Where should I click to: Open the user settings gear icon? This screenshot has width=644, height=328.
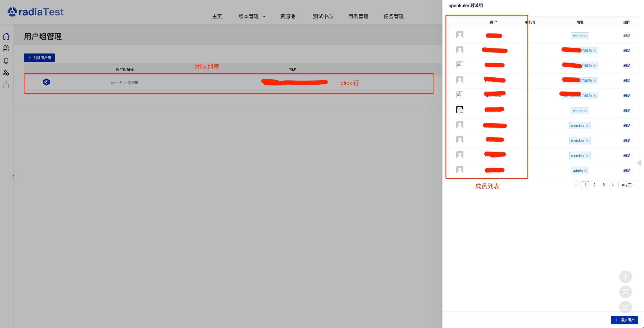[x=6, y=73]
